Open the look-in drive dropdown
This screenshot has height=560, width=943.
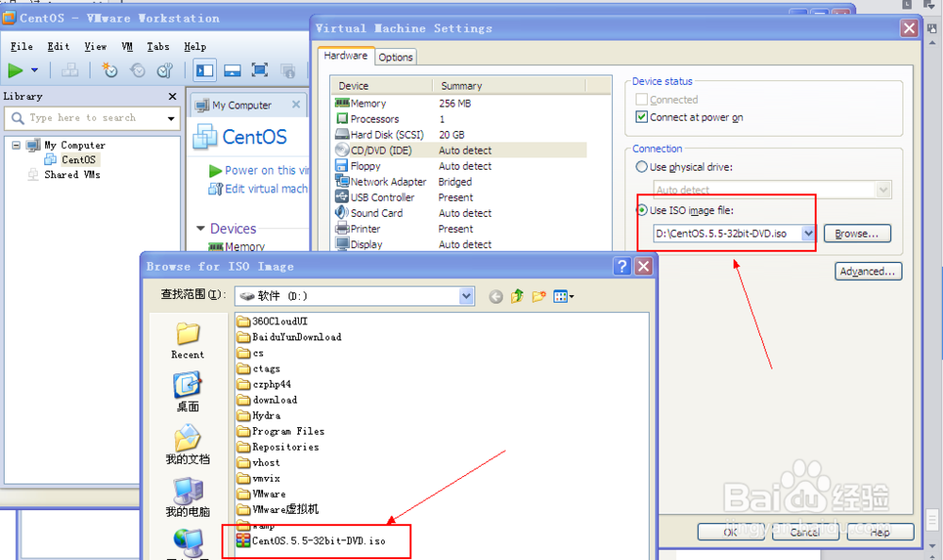[x=466, y=296]
